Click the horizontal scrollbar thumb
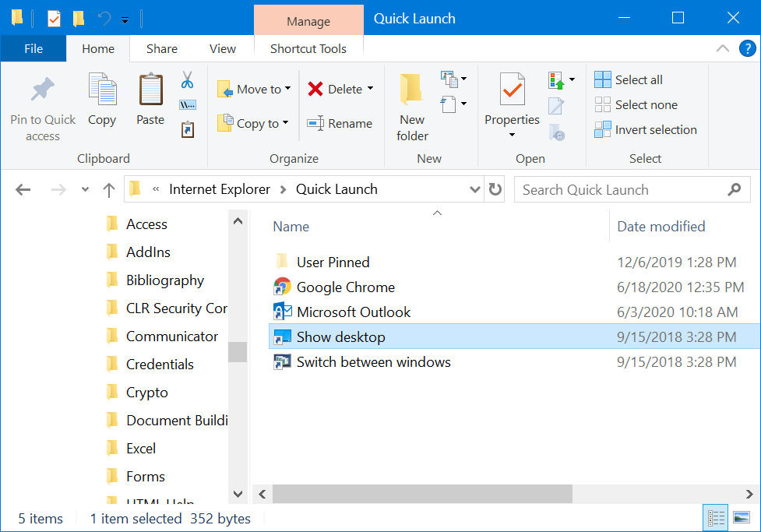The height and width of the screenshot is (532, 761). click(x=421, y=494)
